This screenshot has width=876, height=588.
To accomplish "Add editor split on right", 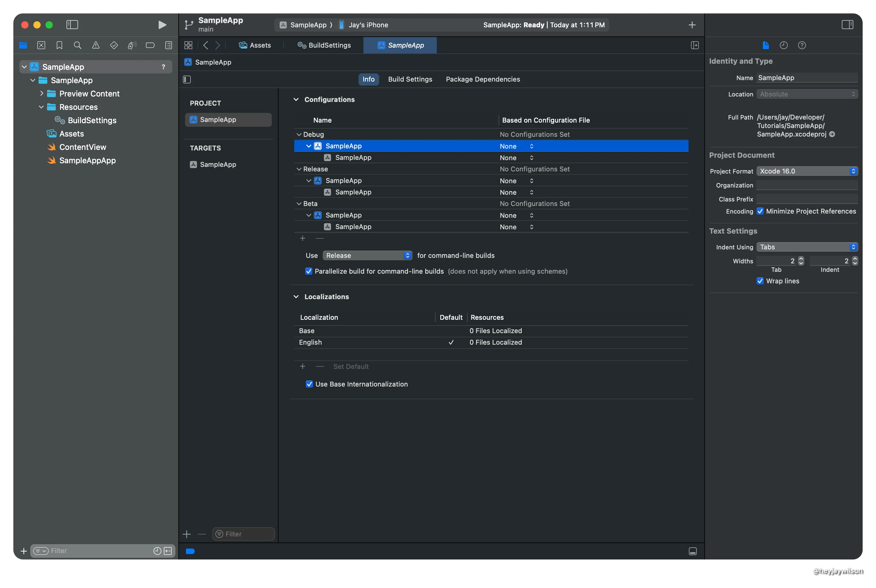I will [x=695, y=46].
